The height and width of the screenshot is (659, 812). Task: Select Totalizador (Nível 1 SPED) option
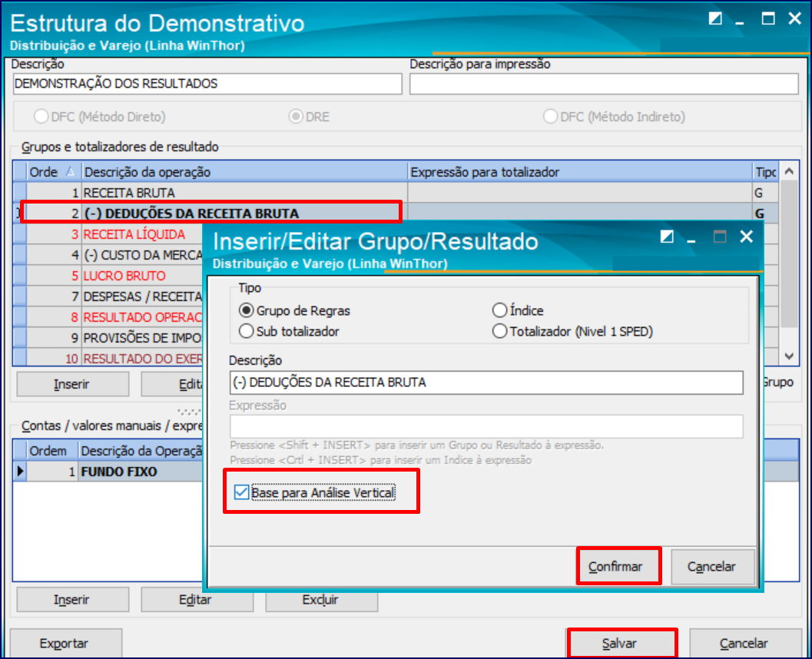pyautogui.click(x=500, y=331)
